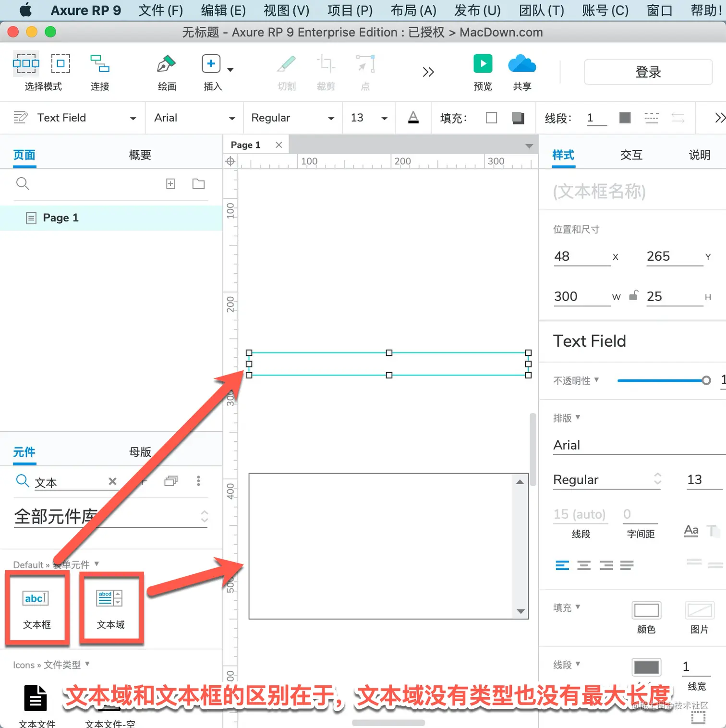Open the canvas tab list dropdown arrow

[529, 146]
